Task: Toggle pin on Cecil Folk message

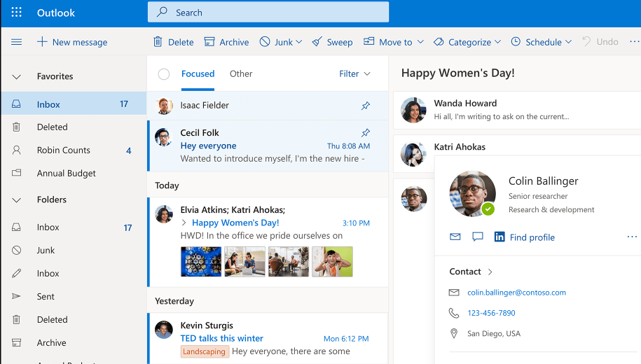Action: tap(366, 133)
